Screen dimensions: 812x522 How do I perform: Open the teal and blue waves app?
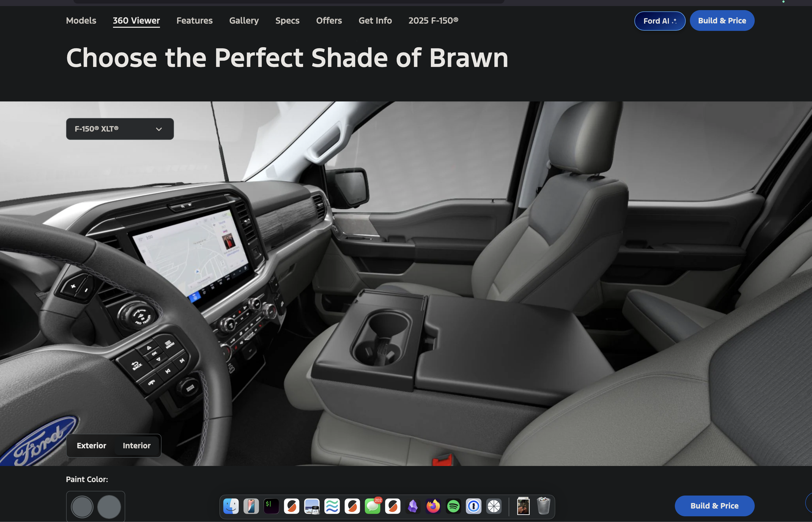tap(332, 506)
